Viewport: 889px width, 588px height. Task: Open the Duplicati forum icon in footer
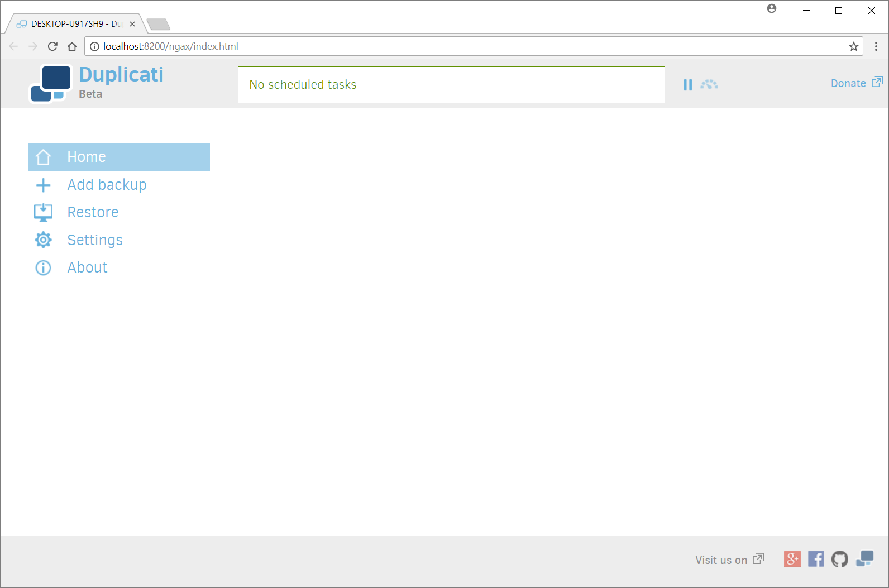point(864,558)
